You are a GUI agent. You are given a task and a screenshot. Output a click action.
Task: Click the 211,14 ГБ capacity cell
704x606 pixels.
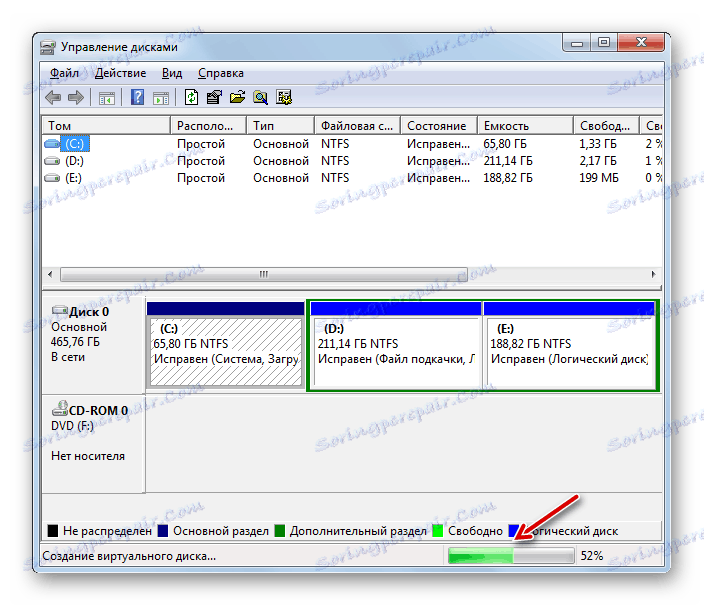pos(508,161)
